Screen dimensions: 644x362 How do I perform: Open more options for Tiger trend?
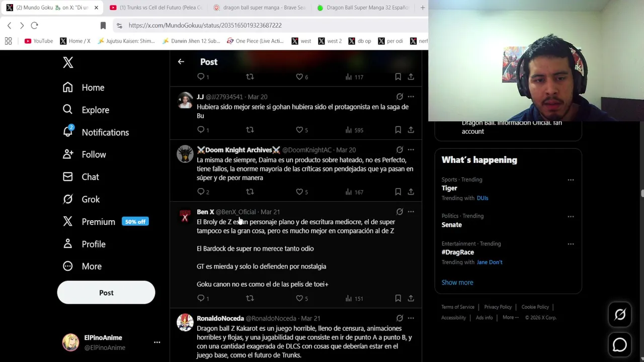(x=571, y=180)
